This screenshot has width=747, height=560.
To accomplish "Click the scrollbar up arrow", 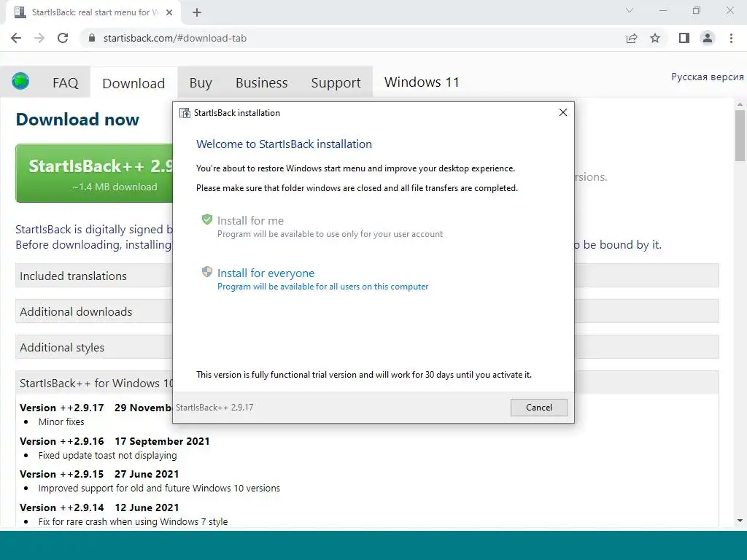I will 740,104.
